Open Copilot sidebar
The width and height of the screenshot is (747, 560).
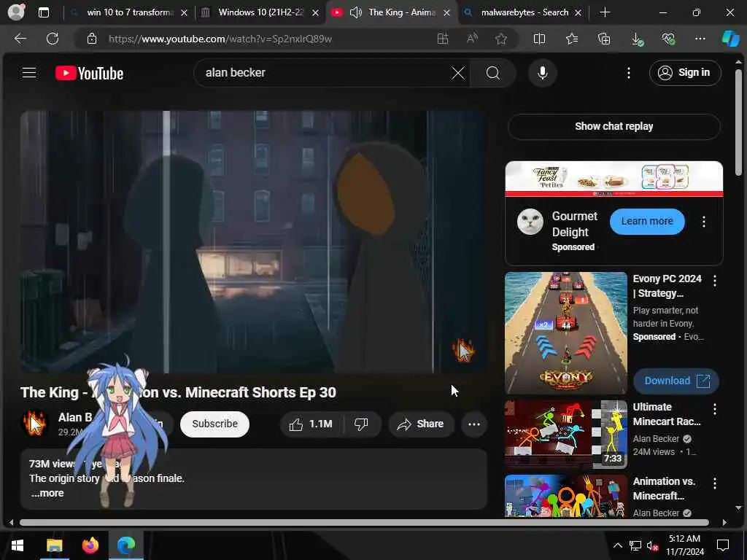point(730,39)
